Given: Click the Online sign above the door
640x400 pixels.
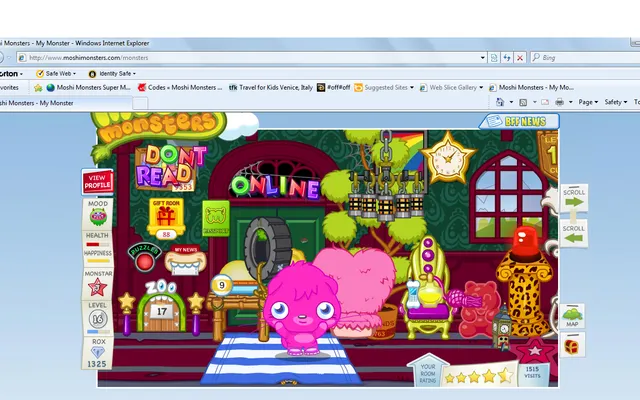Looking at the screenshot, I should (274, 187).
